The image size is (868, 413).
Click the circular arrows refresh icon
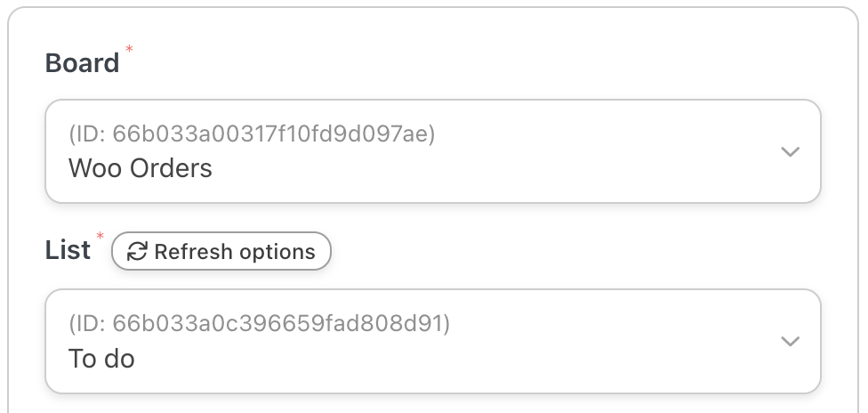pos(137,252)
